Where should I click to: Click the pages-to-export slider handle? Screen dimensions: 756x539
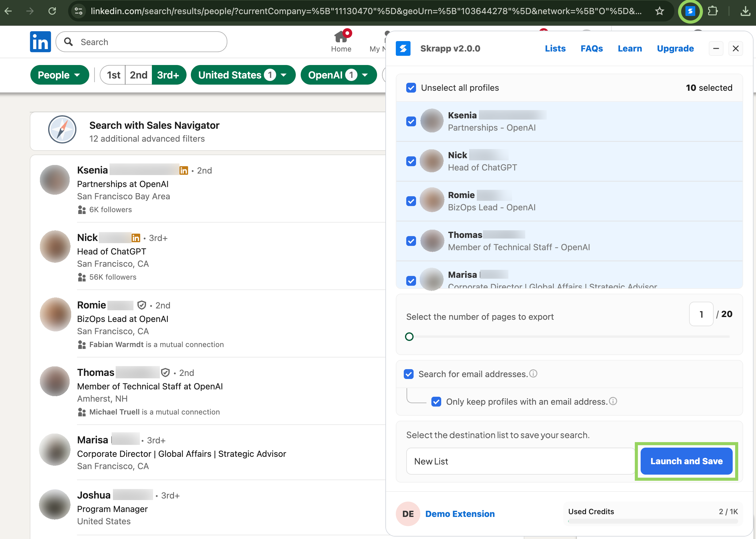409,337
